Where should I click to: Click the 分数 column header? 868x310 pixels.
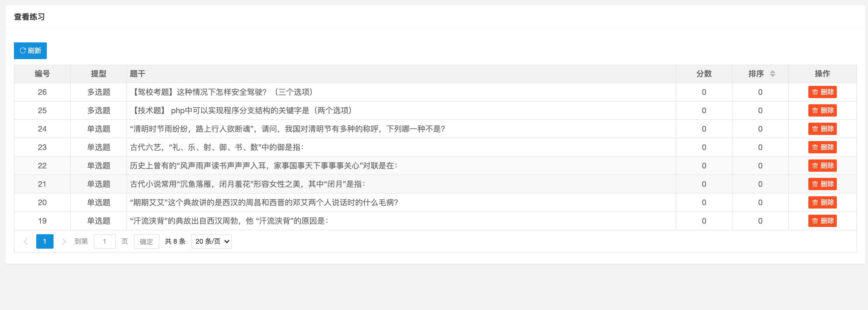click(704, 74)
